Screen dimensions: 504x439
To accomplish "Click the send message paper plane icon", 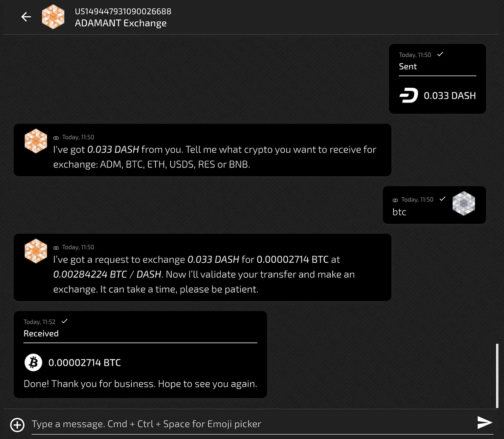I will pos(485,423).
